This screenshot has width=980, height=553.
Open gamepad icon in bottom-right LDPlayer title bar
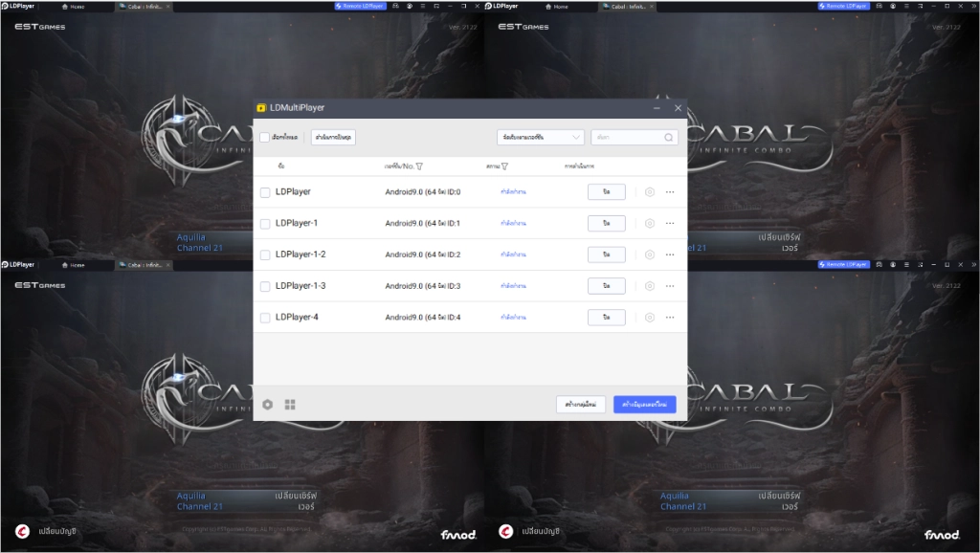pyautogui.click(x=880, y=264)
